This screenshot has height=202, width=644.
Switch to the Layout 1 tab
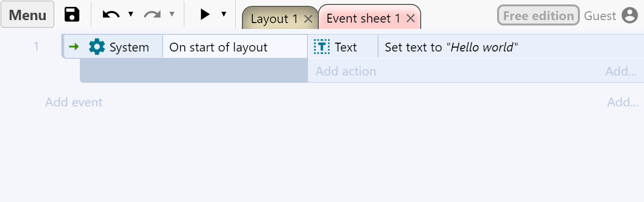tap(274, 19)
